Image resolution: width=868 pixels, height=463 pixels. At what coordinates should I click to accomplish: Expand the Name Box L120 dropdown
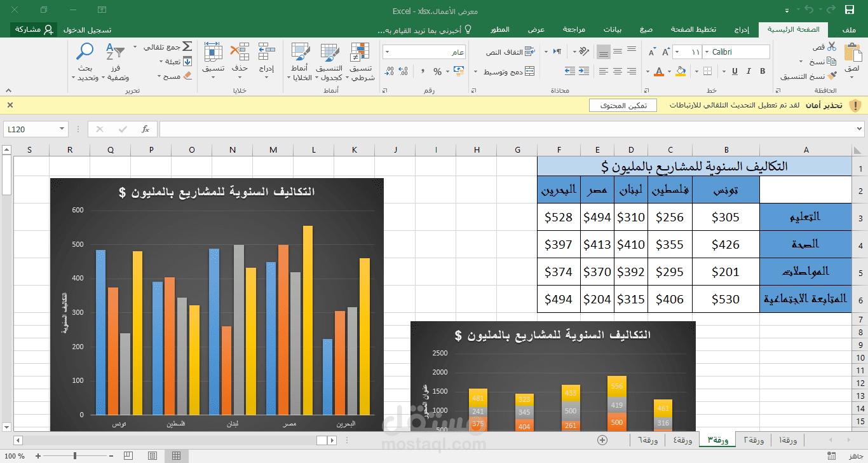click(x=62, y=129)
